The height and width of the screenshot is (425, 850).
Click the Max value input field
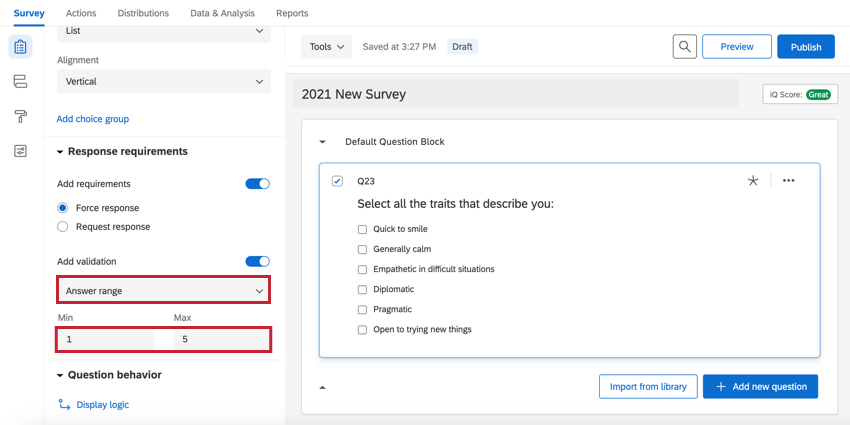220,339
